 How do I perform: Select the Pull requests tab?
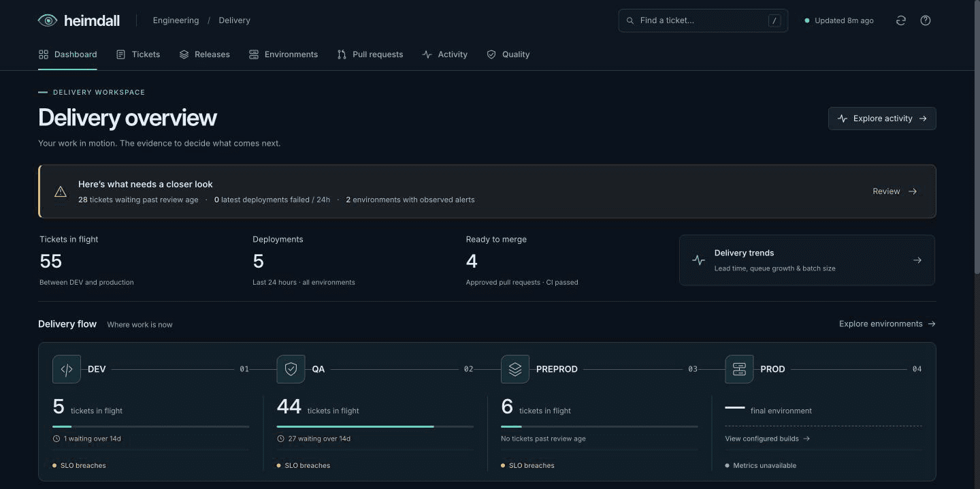click(x=370, y=54)
